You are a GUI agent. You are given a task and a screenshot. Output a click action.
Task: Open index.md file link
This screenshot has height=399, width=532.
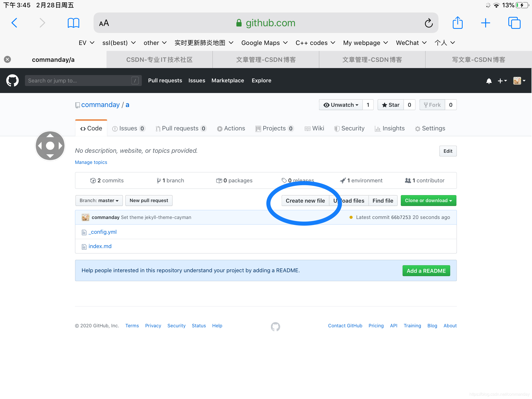pyautogui.click(x=100, y=246)
